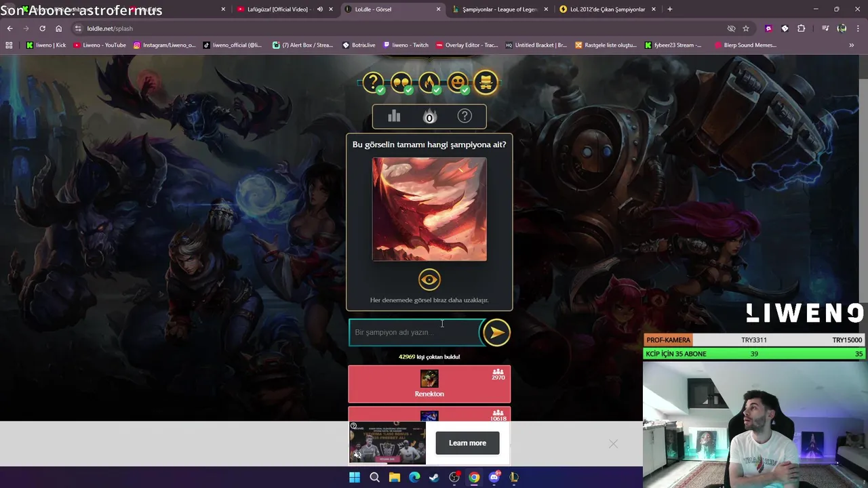Open the Ability mode flame icon
The image size is (868, 488).
point(429,83)
